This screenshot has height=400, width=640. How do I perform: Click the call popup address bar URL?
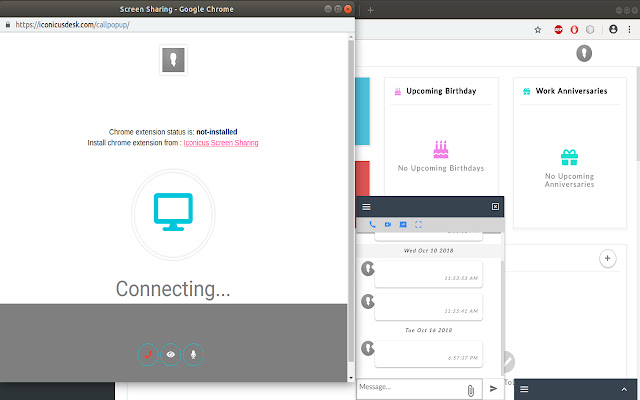72,25
